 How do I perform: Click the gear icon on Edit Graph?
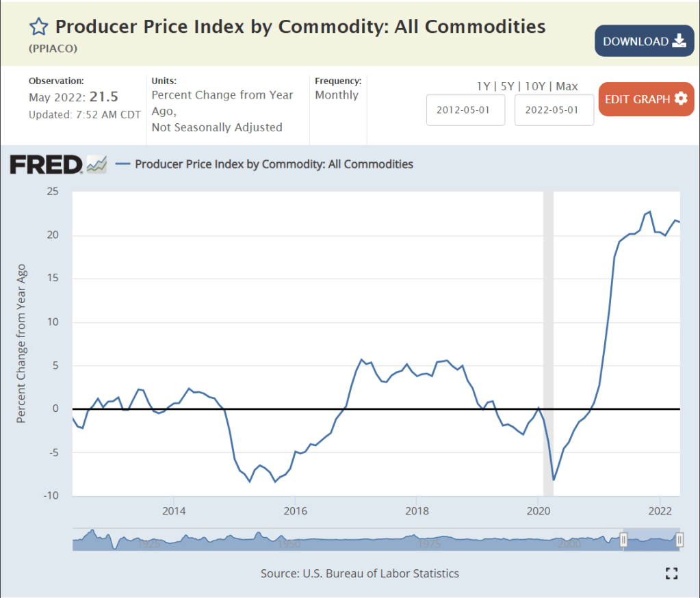(x=681, y=99)
